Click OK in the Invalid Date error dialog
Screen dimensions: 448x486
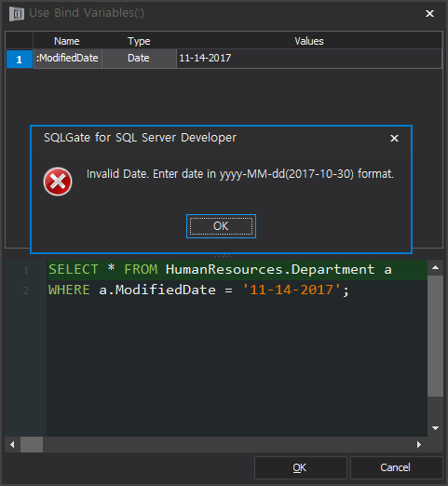click(x=221, y=226)
